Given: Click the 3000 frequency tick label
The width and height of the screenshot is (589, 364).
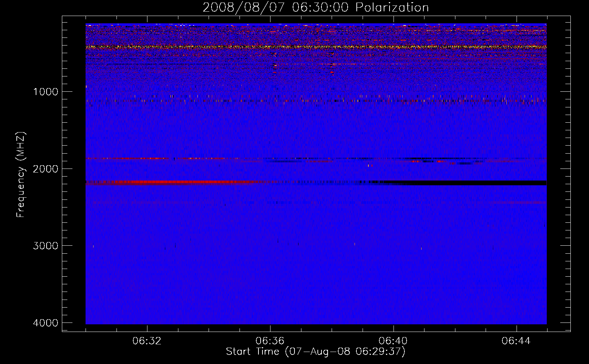Looking at the screenshot, I should pos(46,246).
